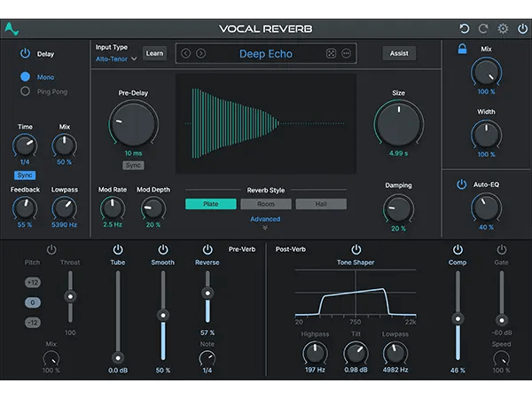Viewport: 532px width, 399px height.
Task: Click the Tone Shaper Highpass knob
Action: tap(315, 354)
